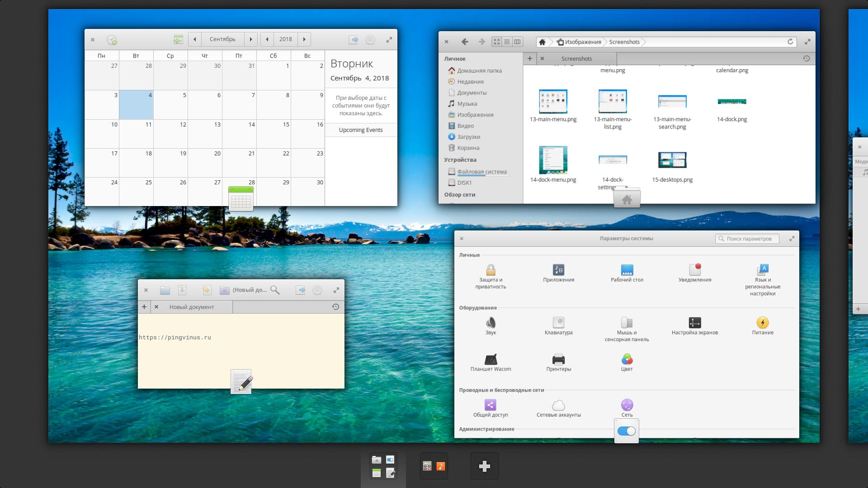Click the https://pingvinus.ru link in text editor
This screenshot has height=488, width=868.
175,337
